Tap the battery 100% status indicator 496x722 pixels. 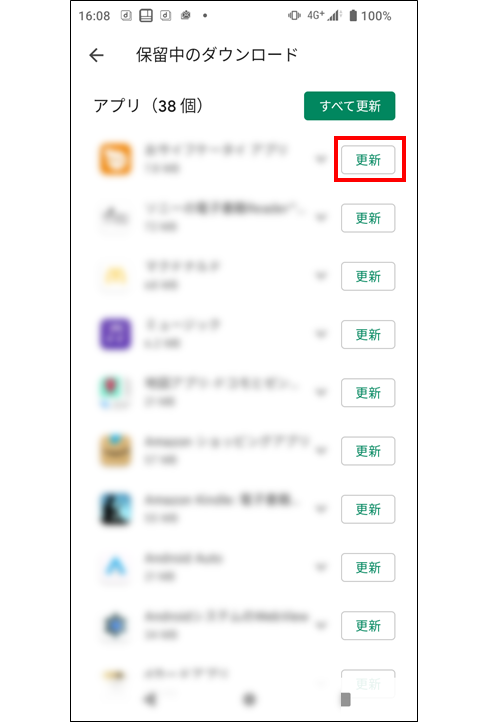point(370,16)
